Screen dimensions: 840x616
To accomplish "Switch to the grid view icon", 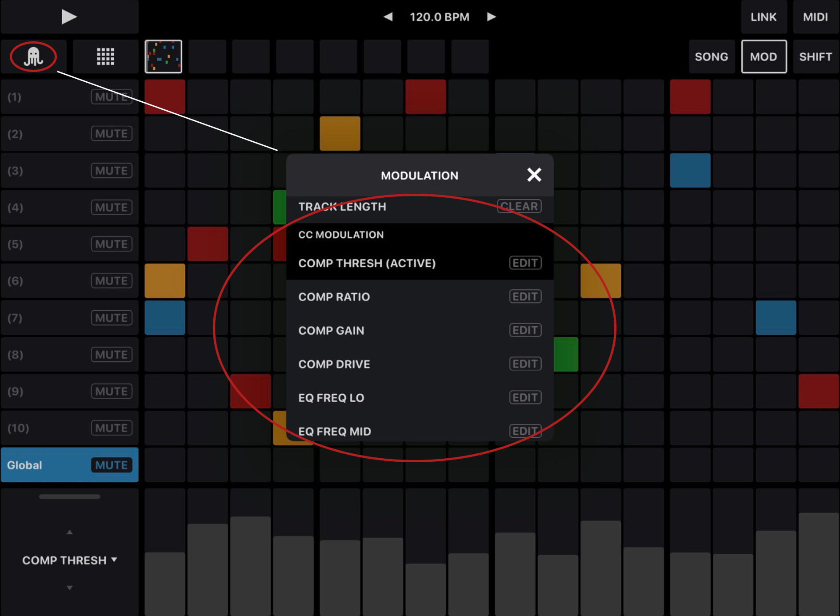I will tap(105, 56).
